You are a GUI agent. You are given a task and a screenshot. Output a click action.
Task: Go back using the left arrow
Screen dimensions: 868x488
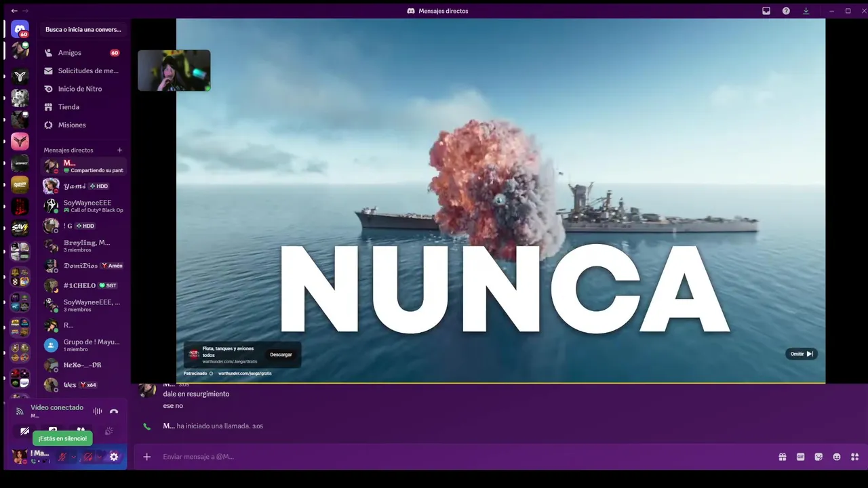(x=14, y=11)
